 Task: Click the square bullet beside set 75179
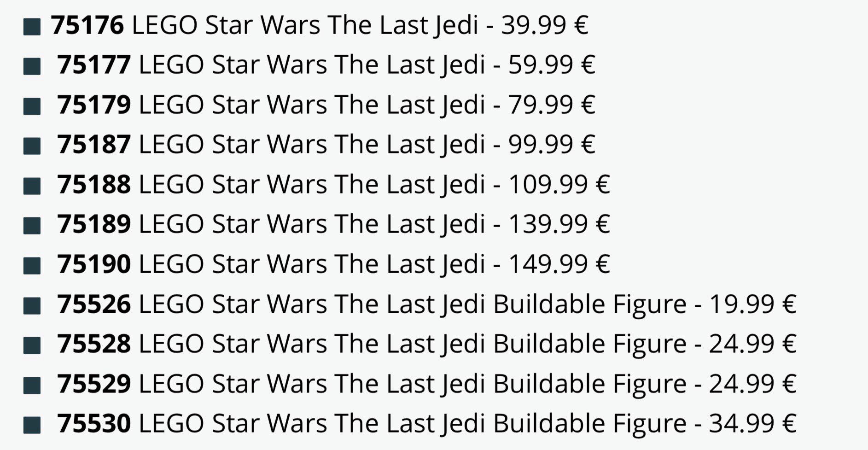32,106
